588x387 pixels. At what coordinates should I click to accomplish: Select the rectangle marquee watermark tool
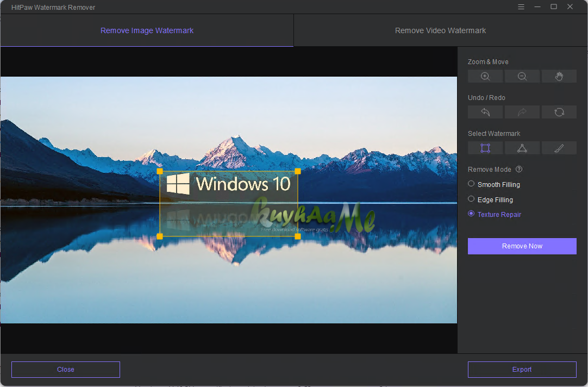(485, 148)
